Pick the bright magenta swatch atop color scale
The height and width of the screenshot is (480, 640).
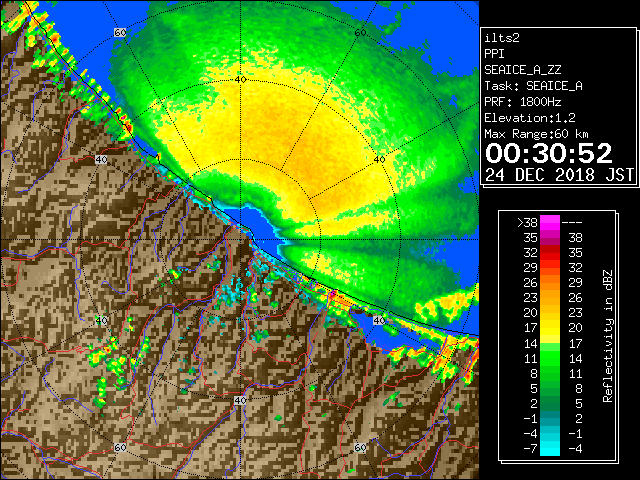(x=550, y=222)
